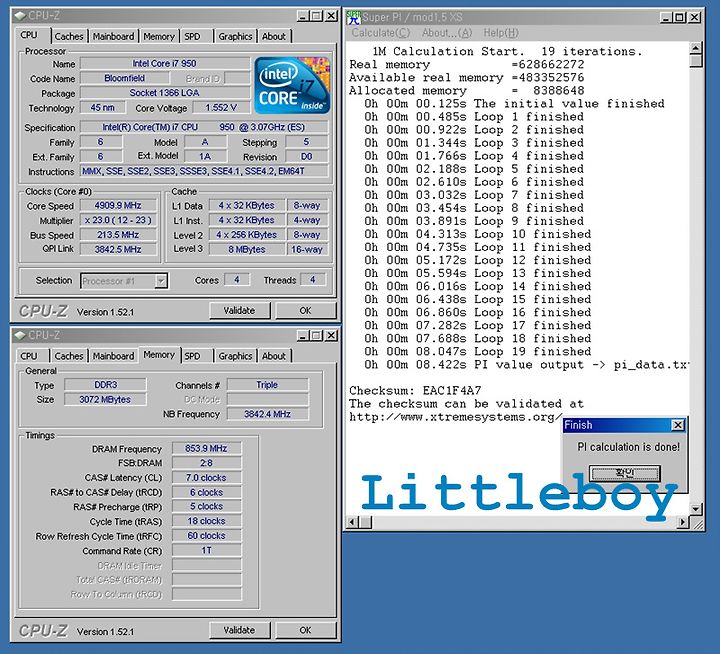
Task: Click the memory Size value 3072 MBytes
Action: point(105,399)
